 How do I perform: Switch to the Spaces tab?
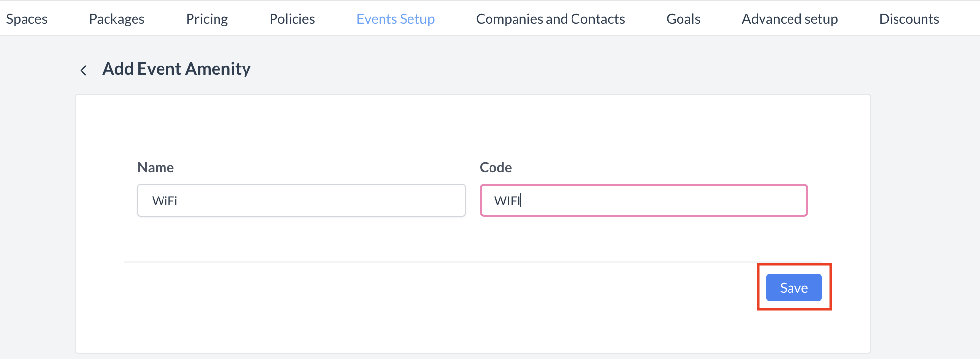tap(27, 19)
